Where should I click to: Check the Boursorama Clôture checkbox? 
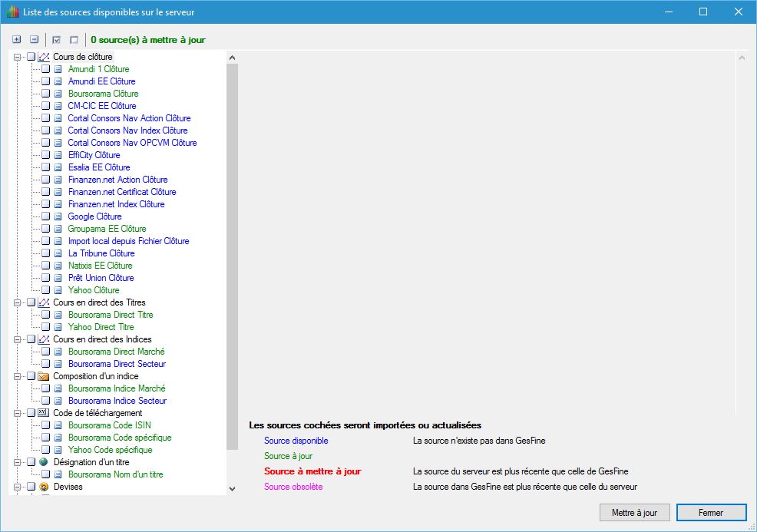pyautogui.click(x=45, y=94)
